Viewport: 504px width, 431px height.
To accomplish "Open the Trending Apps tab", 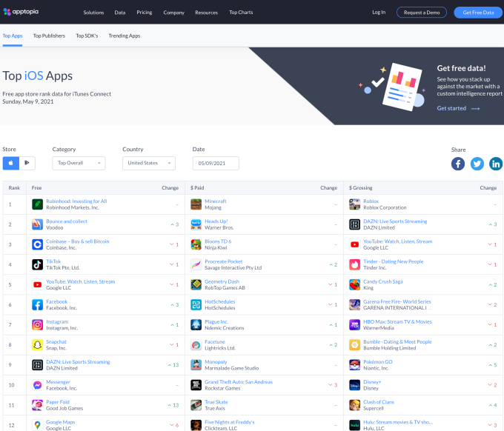I will 124,36.
